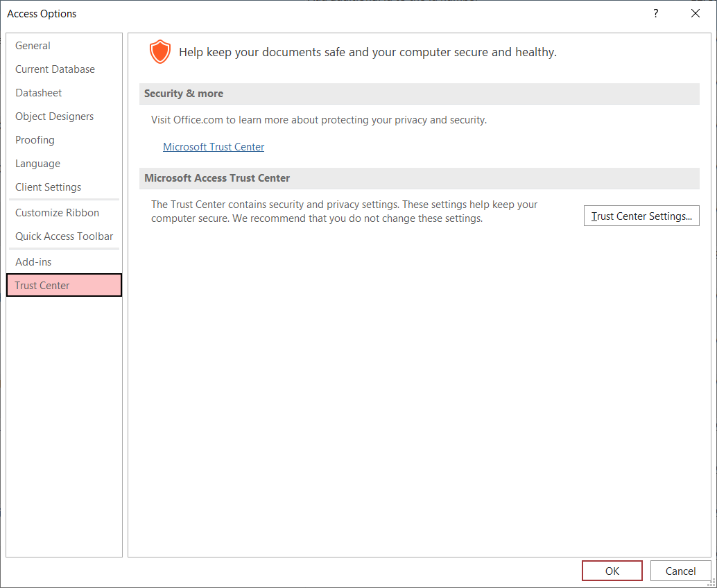Go to Object Designers options
Screen dimensions: 717x588
click(55, 116)
